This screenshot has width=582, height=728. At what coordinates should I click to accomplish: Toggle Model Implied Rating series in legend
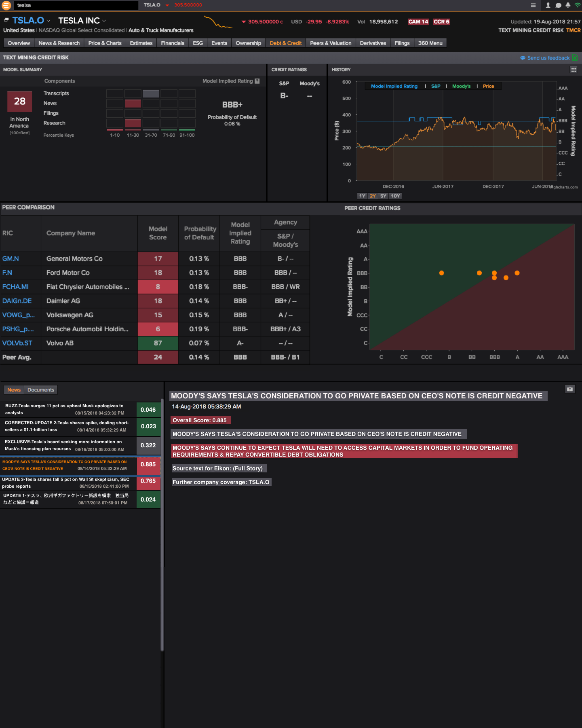pos(394,86)
